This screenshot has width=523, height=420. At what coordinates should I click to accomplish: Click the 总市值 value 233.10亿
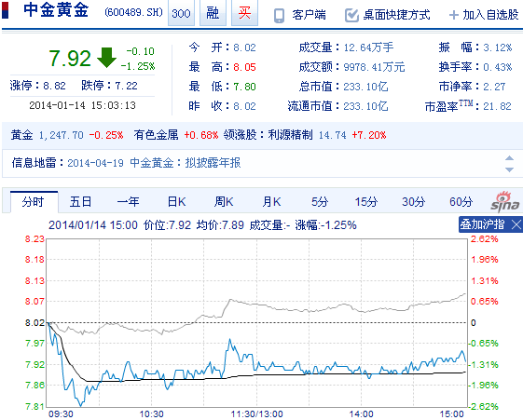365,87
